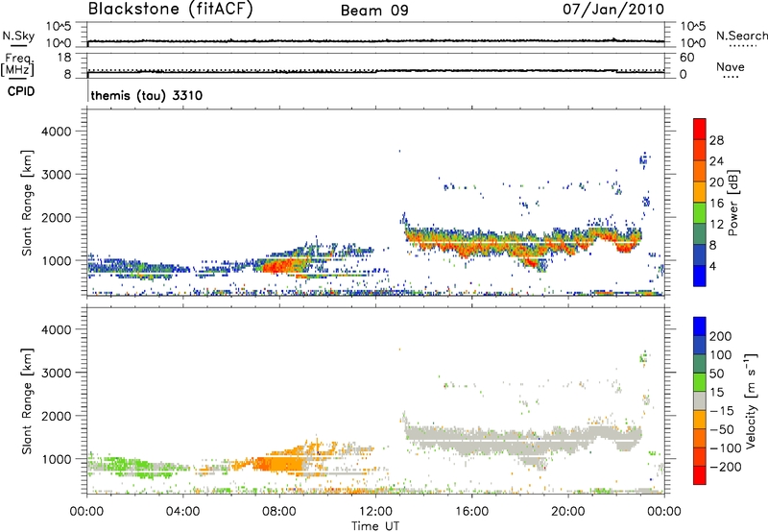Viewport: 768px width, 532px height.
Task: Click the '18' tick on the frequency axis
Action: pos(64,58)
